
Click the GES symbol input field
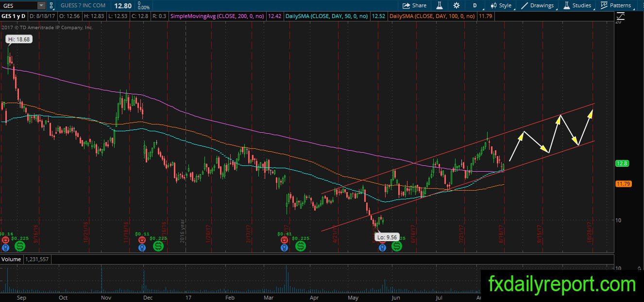[x=18, y=5]
